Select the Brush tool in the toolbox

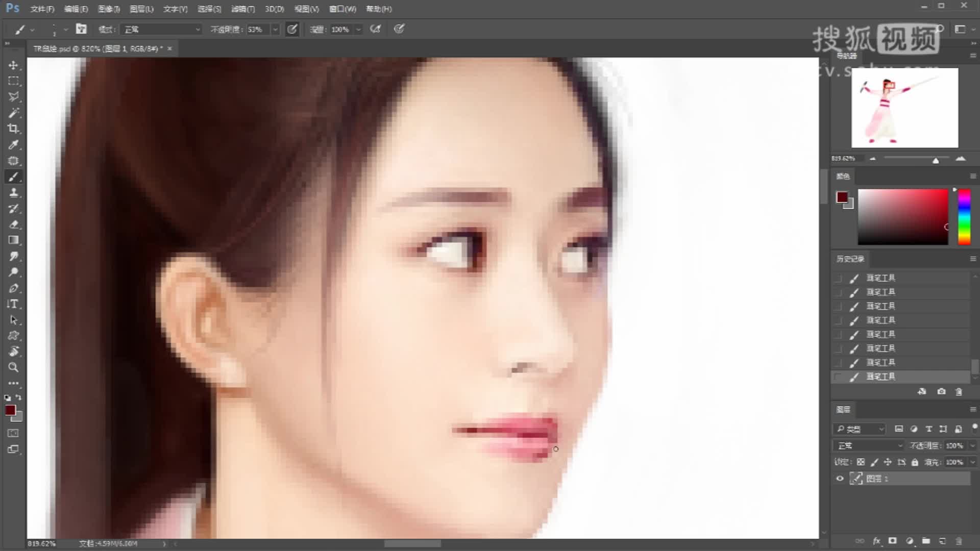[x=14, y=177]
